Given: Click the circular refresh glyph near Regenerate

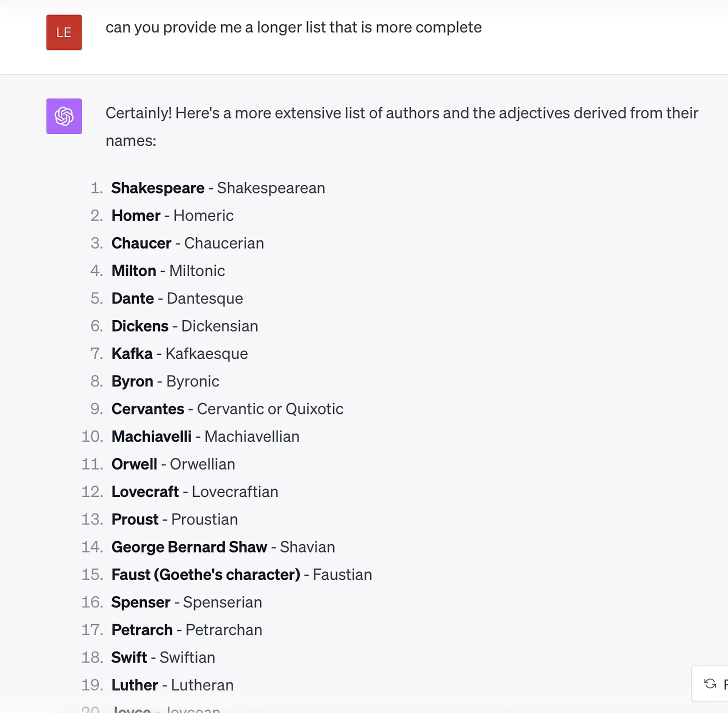Looking at the screenshot, I should (x=709, y=683).
